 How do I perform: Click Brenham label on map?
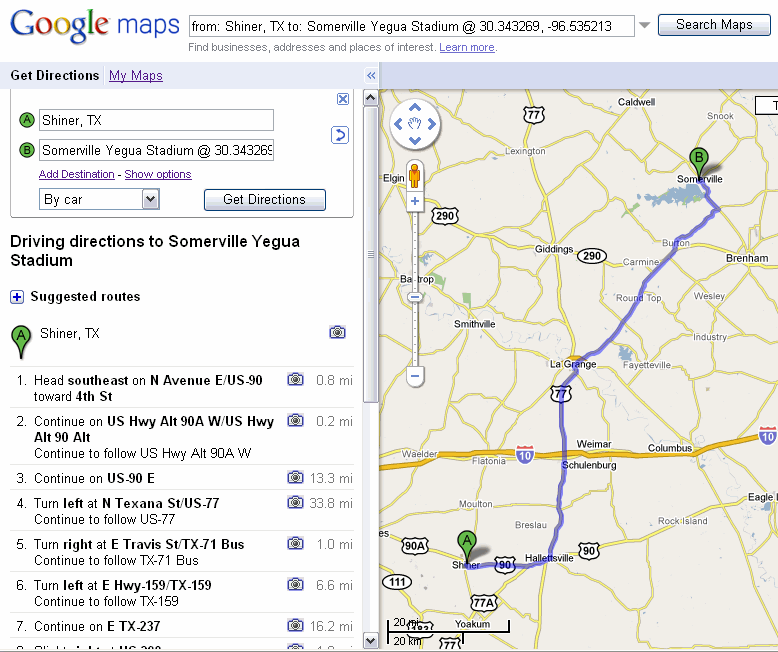pos(747,258)
